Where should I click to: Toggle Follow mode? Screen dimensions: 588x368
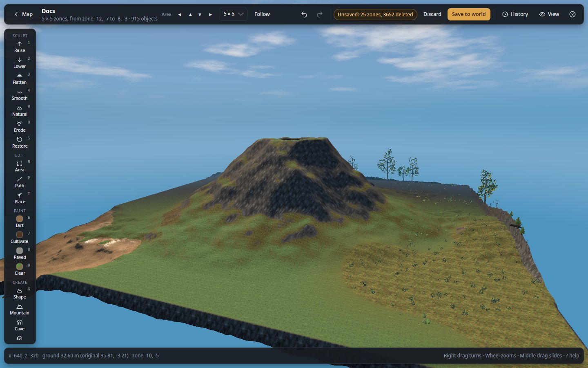pyautogui.click(x=262, y=14)
